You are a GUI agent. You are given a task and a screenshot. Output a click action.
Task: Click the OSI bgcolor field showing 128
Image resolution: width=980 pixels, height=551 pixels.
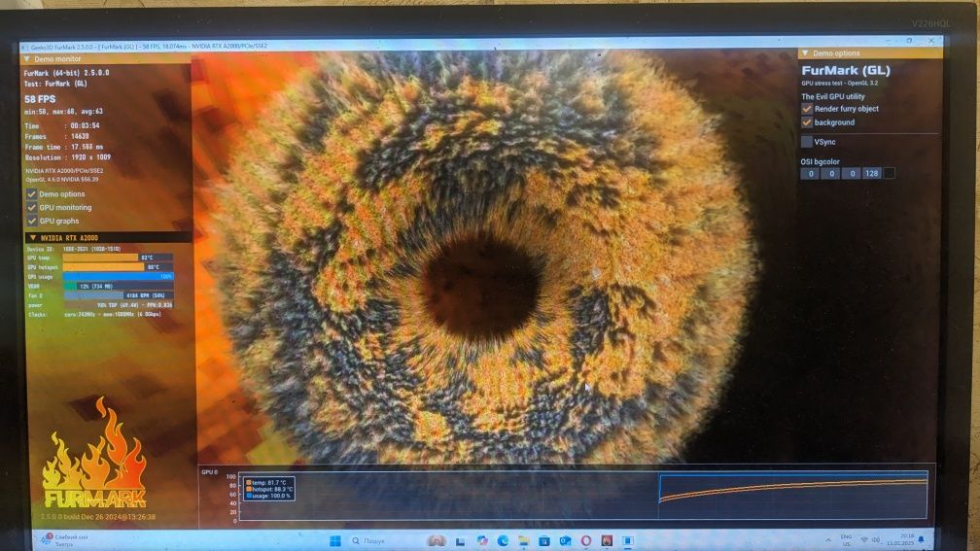(x=871, y=173)
